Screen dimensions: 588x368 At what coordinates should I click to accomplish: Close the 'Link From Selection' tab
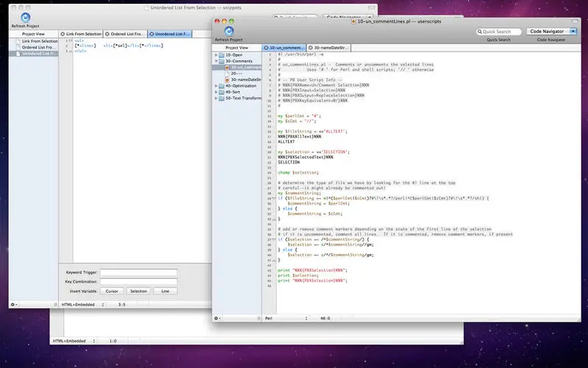tap(64, 34)
